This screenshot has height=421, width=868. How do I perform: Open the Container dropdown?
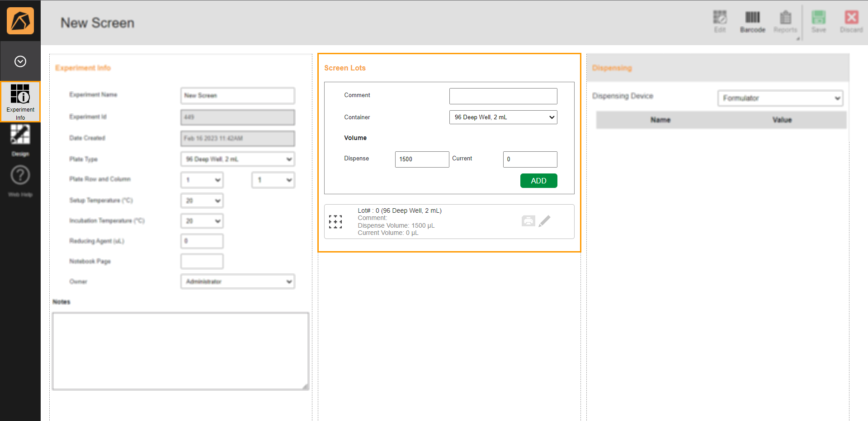tap(503, 117)
